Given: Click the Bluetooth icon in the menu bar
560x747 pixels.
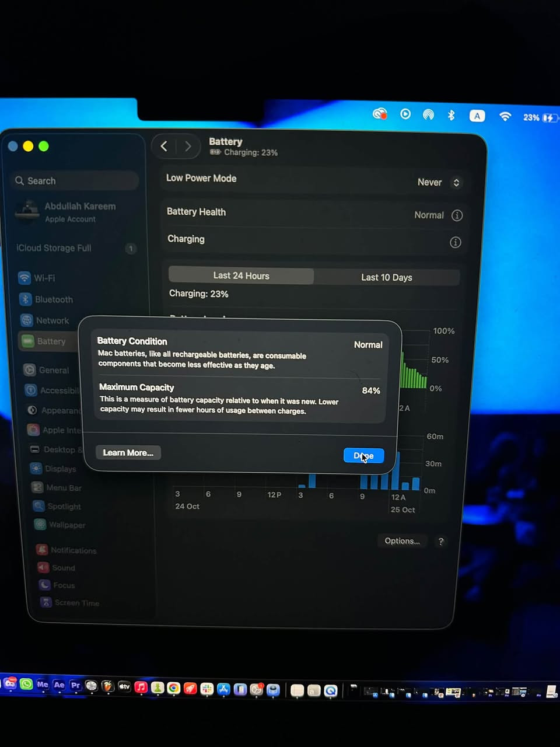Looking at the screenshot, I should (x=451, y=115).
